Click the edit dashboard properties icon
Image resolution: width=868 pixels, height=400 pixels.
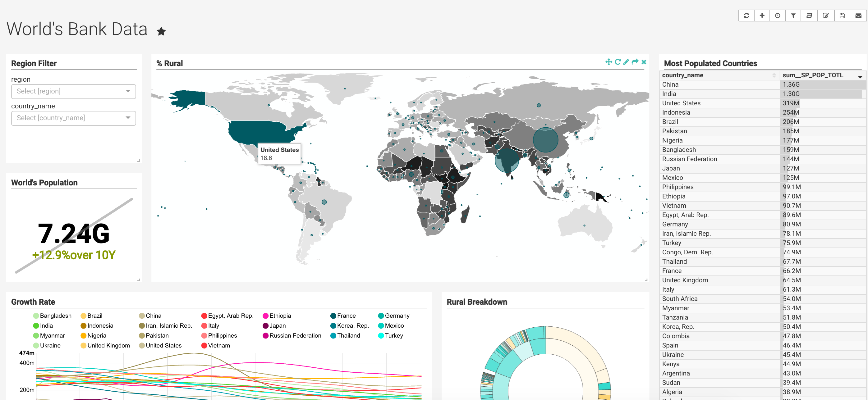(x=825, y=16)
